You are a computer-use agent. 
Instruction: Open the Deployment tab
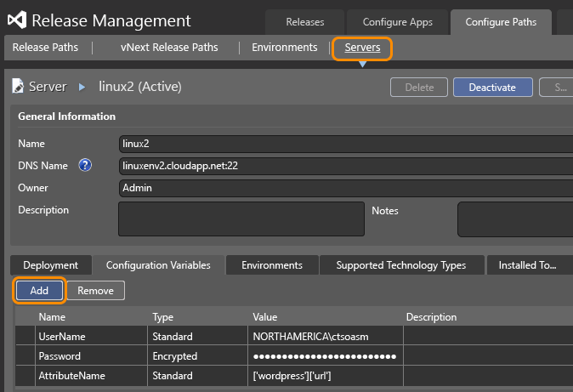click(x=51, y=265)
